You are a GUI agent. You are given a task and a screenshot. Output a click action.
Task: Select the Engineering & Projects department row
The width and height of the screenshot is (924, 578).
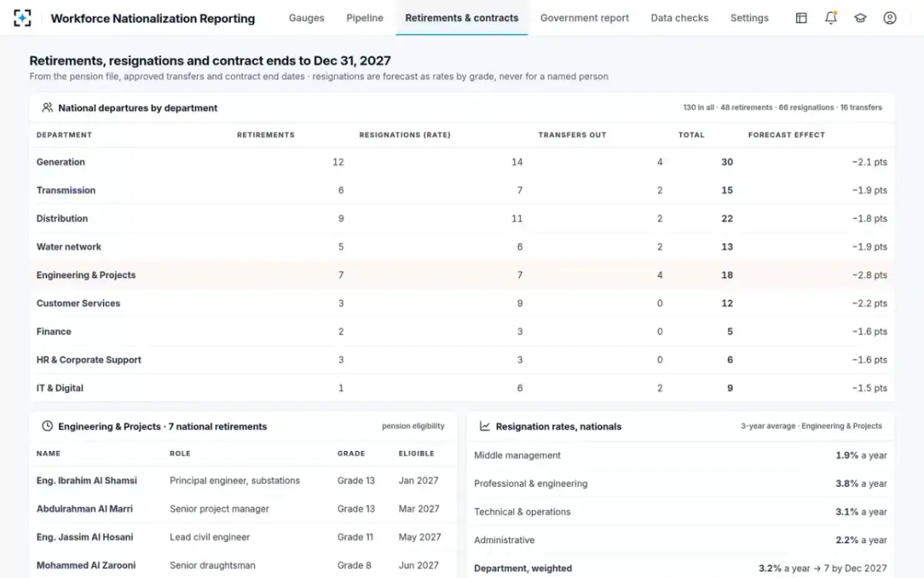point(462,275)
